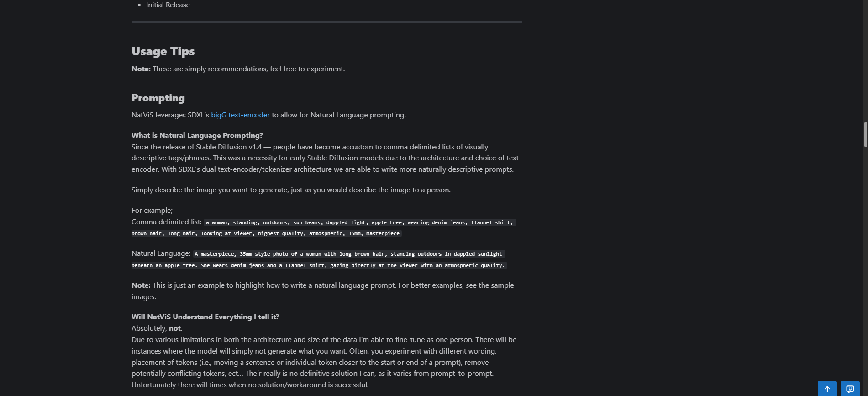Click the scroll-to-top arrow button
The image size is (868, 396).
[827, 389]
